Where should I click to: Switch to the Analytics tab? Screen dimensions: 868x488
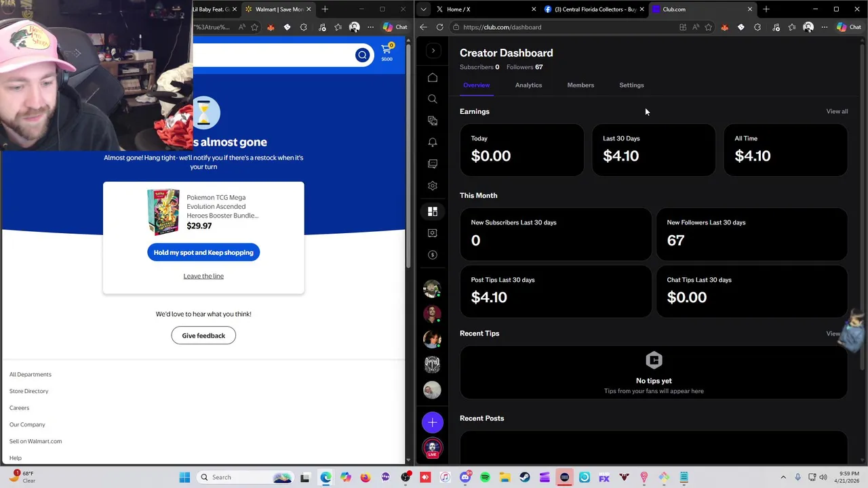(528, 85)
